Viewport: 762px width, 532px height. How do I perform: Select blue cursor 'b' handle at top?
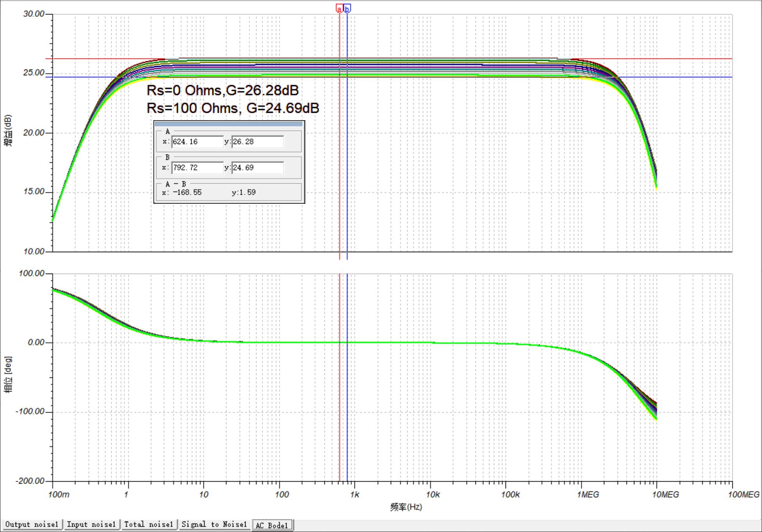pos(347,9)
